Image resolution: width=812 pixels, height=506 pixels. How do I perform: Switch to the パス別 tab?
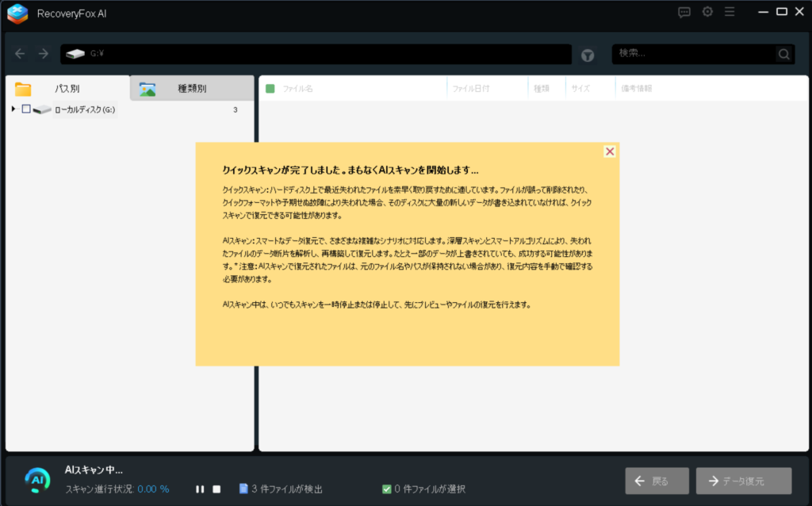pyautogui.click(x=67, y=89)
